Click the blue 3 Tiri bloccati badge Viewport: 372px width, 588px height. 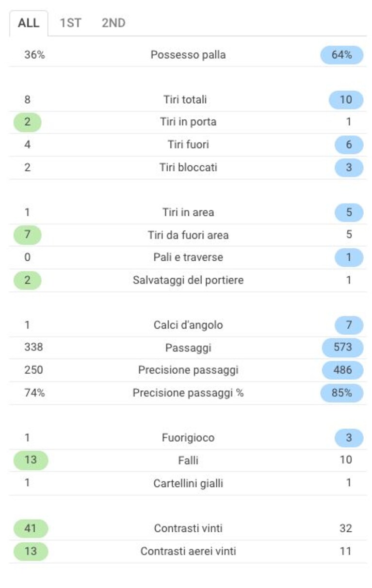(x=349, y=167)
